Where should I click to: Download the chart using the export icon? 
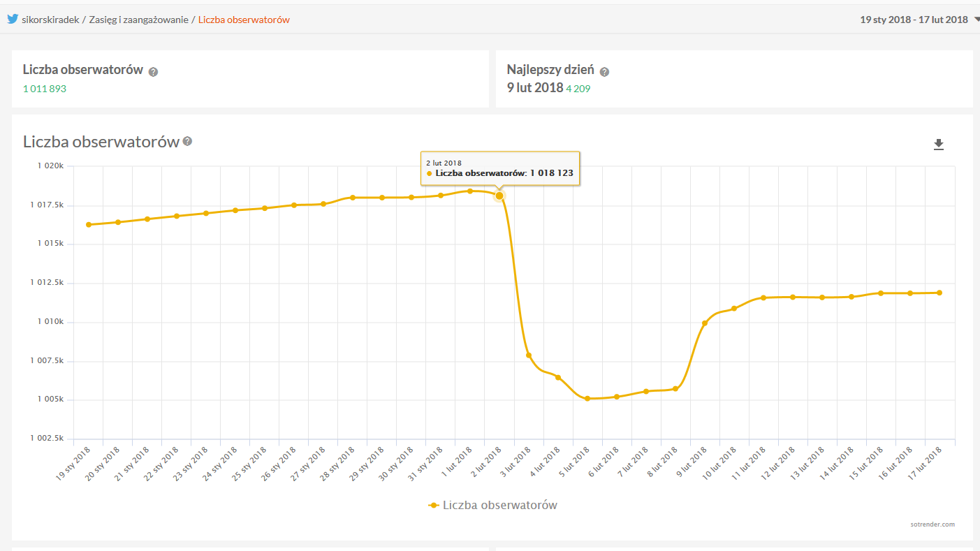coord(938,145)
